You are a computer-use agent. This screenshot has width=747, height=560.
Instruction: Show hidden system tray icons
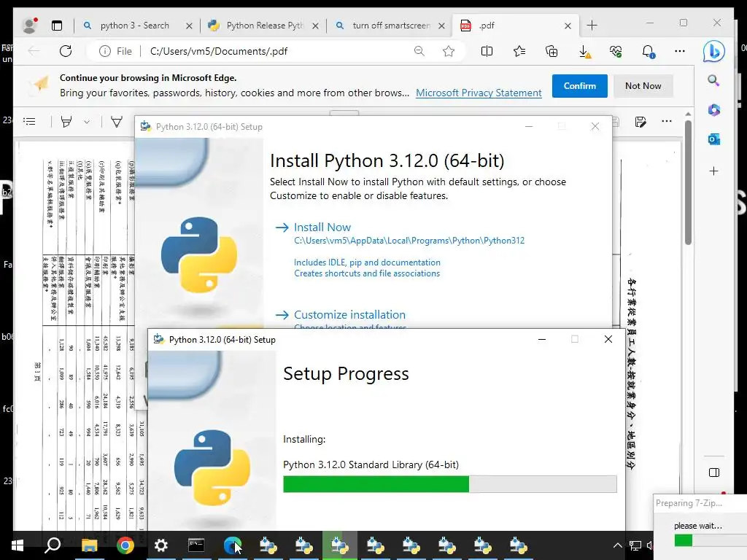point(617,545)
